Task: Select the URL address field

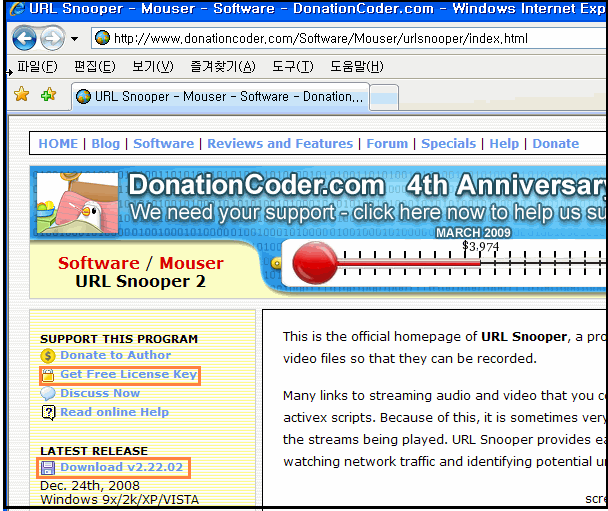Action: pos(349,38)
